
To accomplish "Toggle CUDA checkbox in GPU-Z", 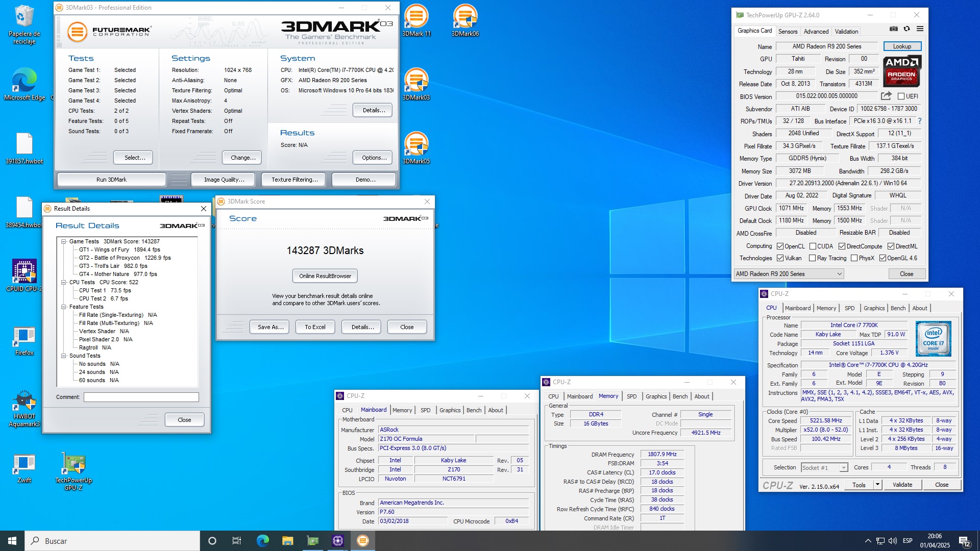I will 813,246.
